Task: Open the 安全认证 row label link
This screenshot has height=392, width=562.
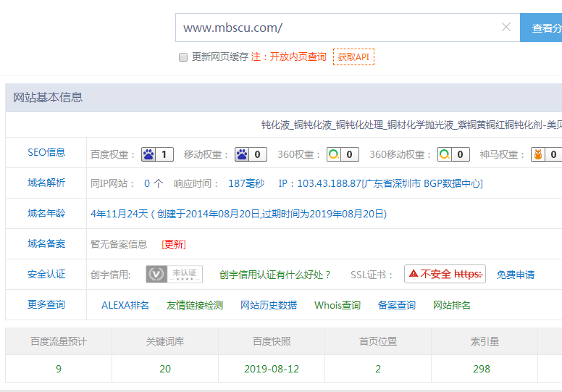Action: (46, 275)
